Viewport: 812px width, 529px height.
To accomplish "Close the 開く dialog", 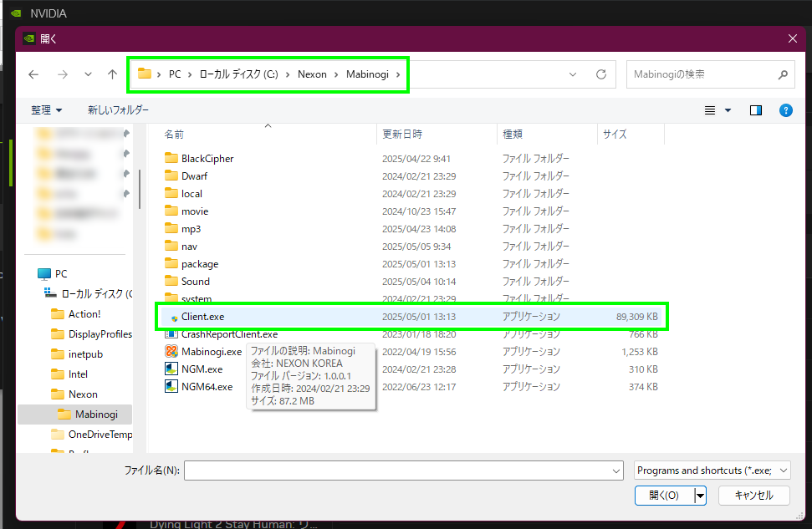I will [x=792, y=38].
